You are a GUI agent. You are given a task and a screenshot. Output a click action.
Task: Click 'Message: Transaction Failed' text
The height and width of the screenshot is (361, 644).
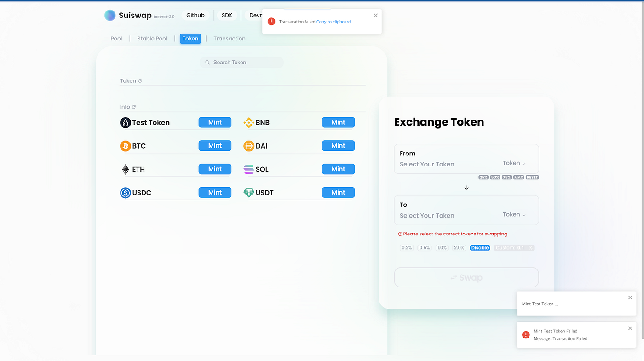560,338
